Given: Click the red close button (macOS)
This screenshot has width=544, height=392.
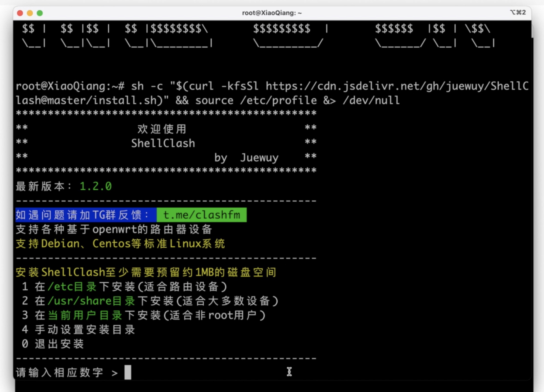Looking at the screenshot, I should click(20, 13).
